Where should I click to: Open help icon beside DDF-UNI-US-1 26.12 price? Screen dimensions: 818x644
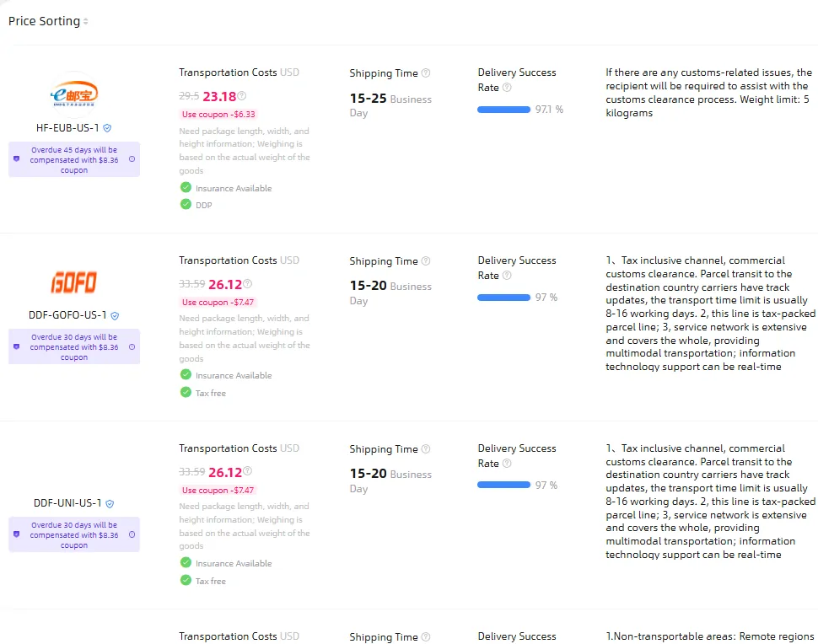(247, 471)
